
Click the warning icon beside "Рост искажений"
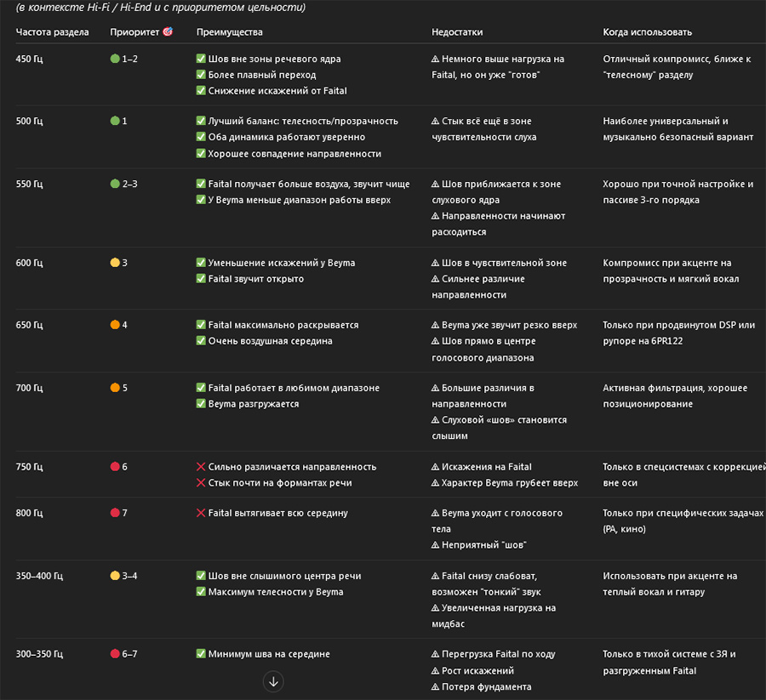[x=435, y=671]
